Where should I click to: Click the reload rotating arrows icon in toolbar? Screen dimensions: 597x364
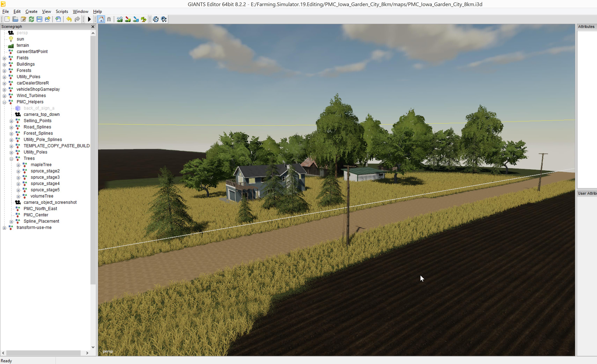coord(156,19)
